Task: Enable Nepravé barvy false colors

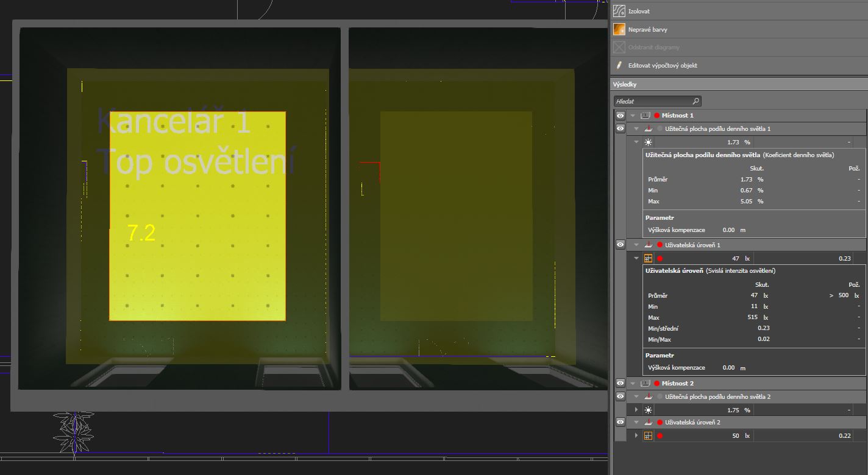Action: point(738,29)
